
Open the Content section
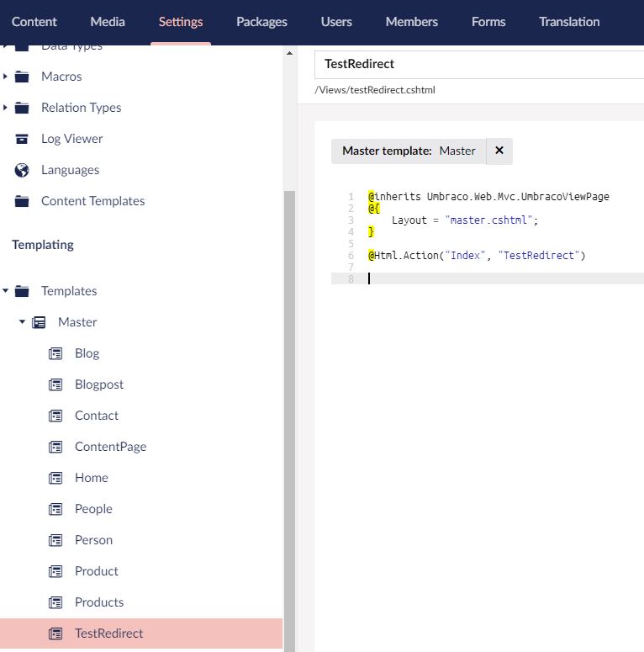34,22
